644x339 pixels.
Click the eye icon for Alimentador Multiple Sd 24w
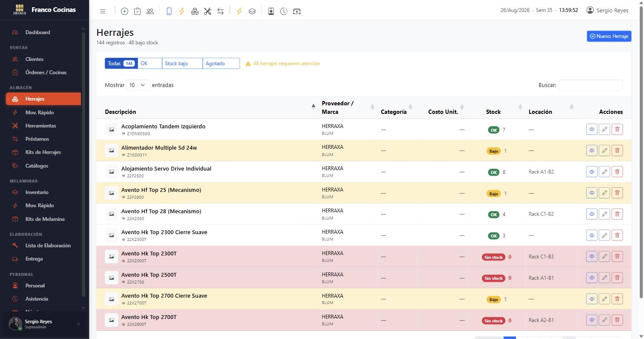pos(592,151)
